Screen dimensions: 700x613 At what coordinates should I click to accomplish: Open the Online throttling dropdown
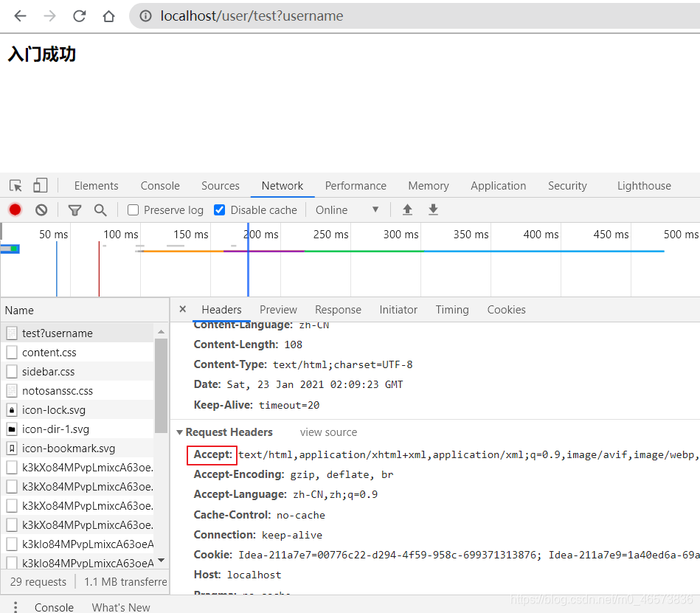coord(347,209)
